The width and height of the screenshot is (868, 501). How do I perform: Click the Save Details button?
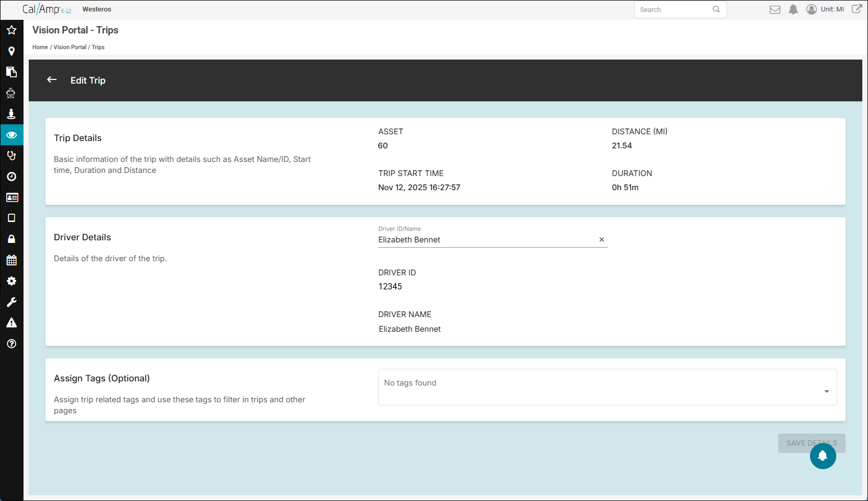[812, 443]
